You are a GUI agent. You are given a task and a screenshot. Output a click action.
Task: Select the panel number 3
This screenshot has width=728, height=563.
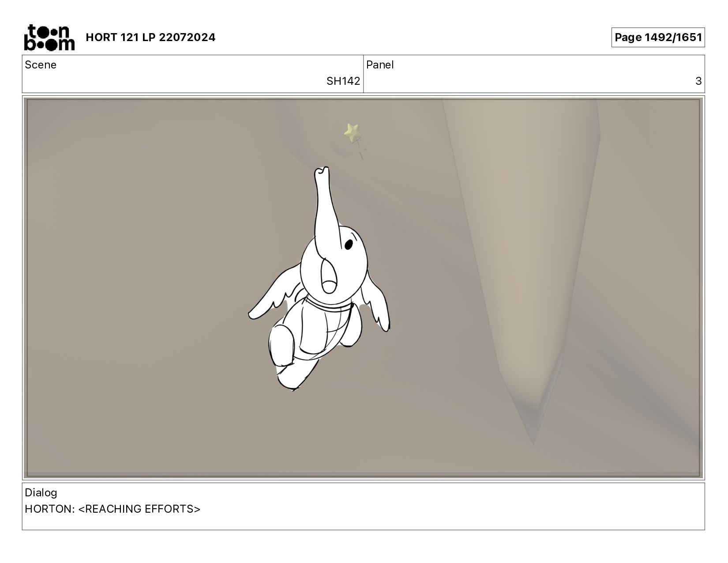[698, 81]
